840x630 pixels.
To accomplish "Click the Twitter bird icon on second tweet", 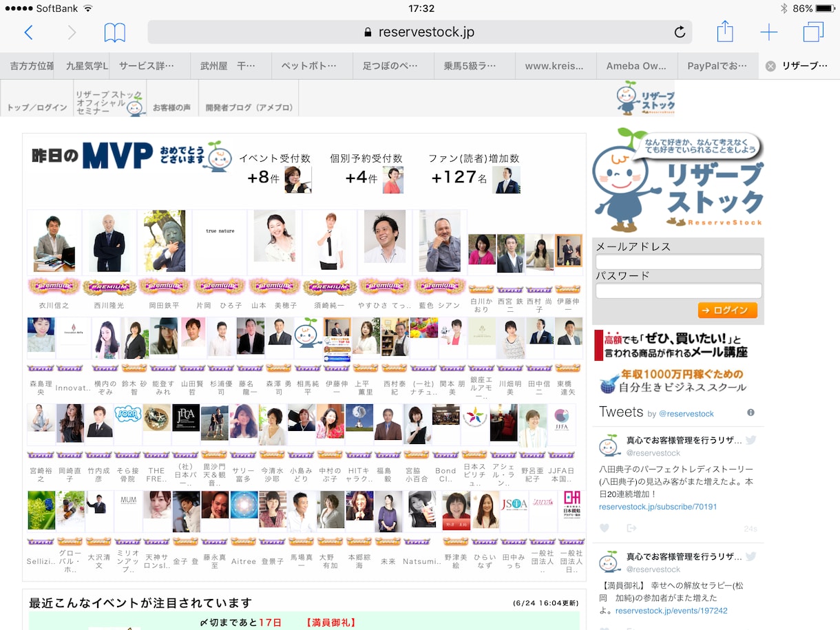I will pyautogui.click(x=750, y=556).
